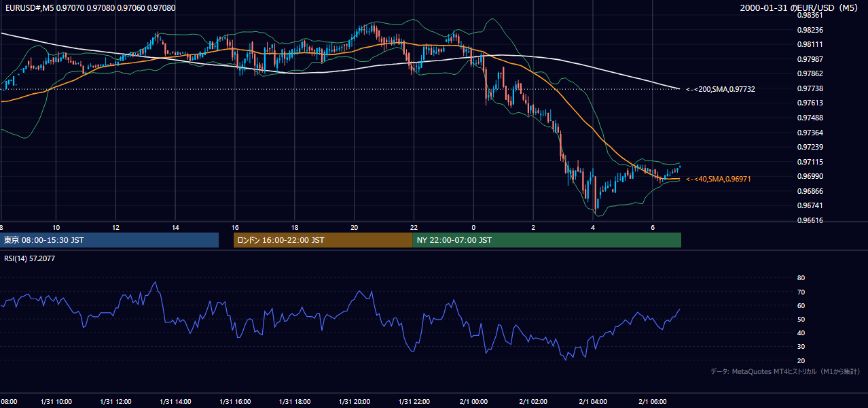Select the NY 22:00-07:00 JST session bar
868x408 pixels.
(x=547, y=240)
